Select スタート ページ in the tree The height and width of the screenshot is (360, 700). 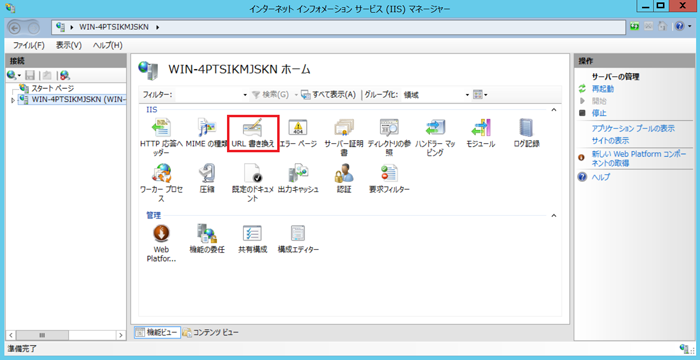52,88
